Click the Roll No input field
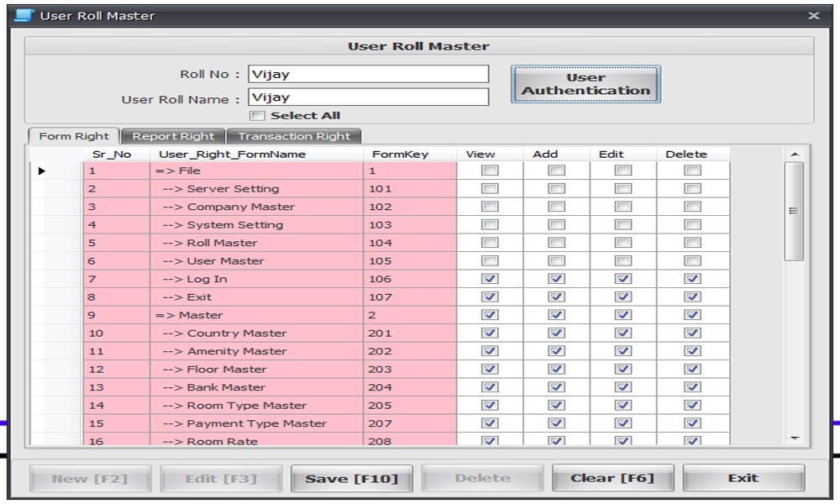Viewport: 840px width, 504px height. click(x=369, y=74)
